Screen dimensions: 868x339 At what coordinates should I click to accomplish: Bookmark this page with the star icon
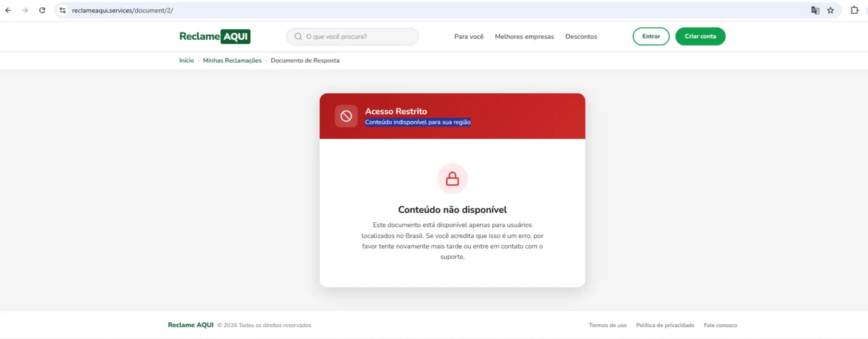(830, 10)
